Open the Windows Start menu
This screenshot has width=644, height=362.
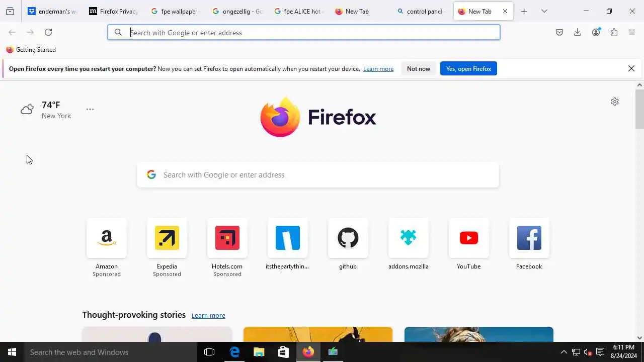pos(12,352)
